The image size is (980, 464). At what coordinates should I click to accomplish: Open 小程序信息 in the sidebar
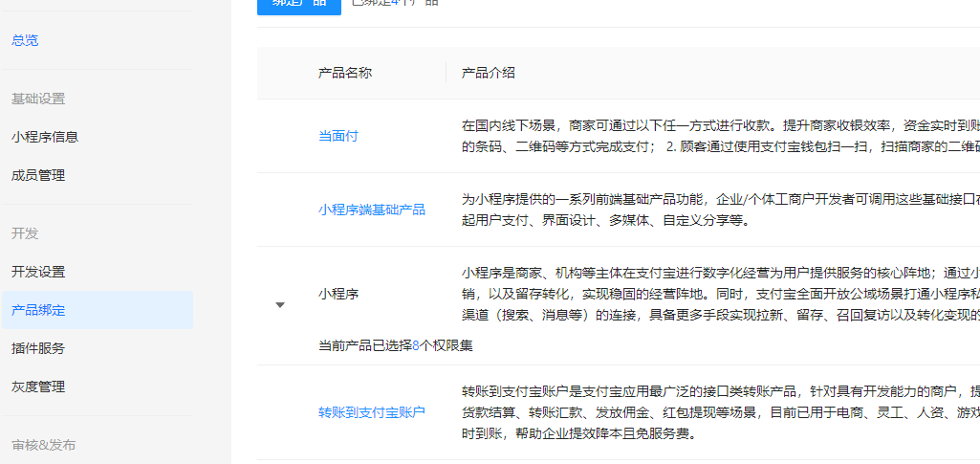45,137
